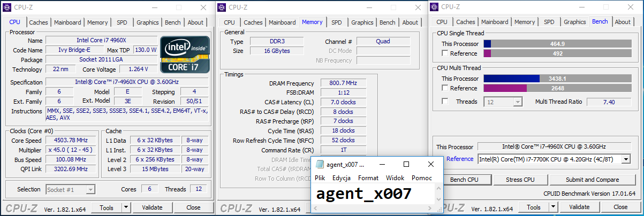Minimize the agent_x007 Notepad window
Viewport: 644px width, 216px height.
382,164
